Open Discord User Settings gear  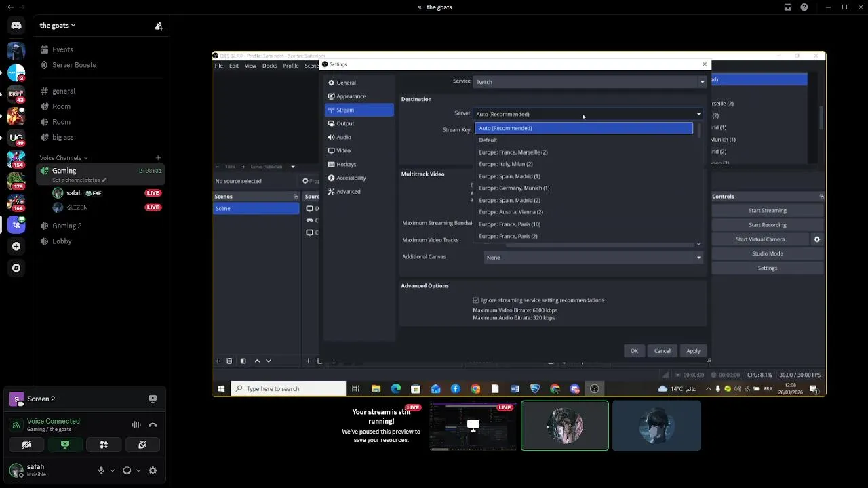click(x=153, y=470)
